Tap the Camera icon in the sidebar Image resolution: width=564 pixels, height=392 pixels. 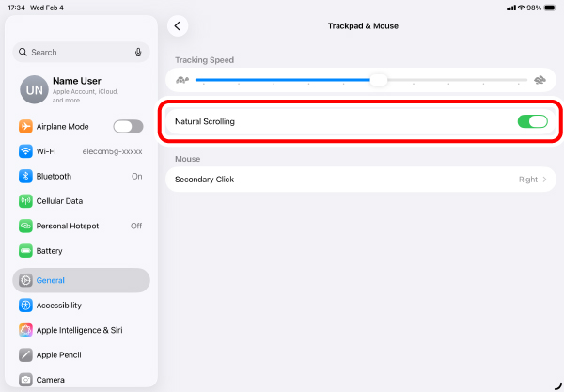pyautogui.click(x=25, y=380)
